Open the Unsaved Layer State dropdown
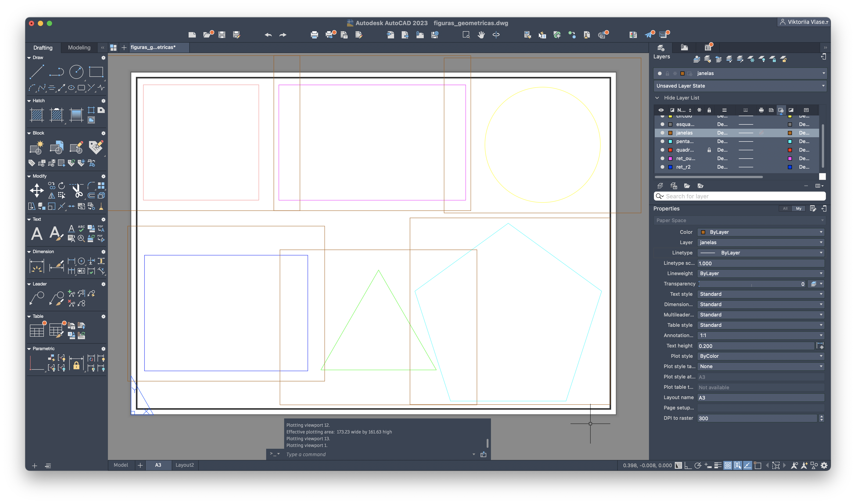This screenshot has height=504, width=856. (x=739, y=86)
